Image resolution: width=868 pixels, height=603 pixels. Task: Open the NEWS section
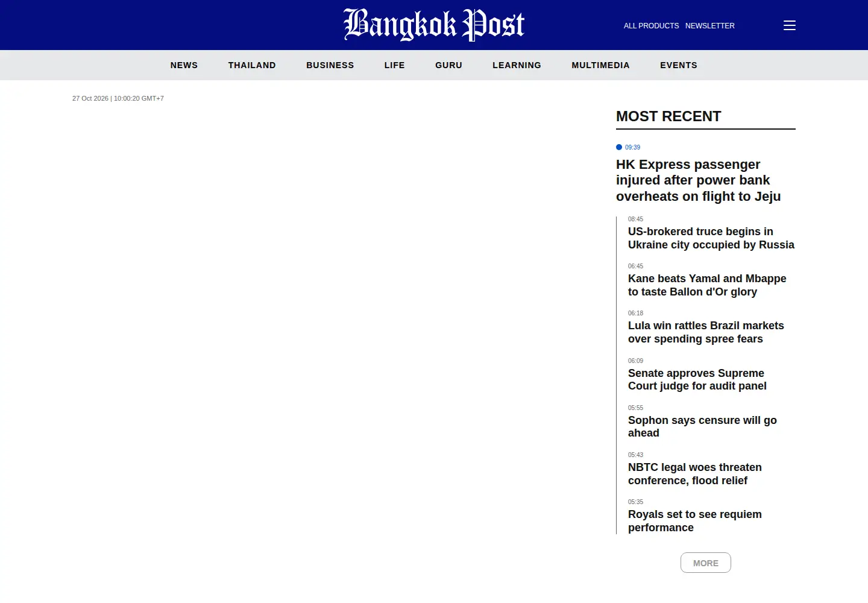click(184, 65)
